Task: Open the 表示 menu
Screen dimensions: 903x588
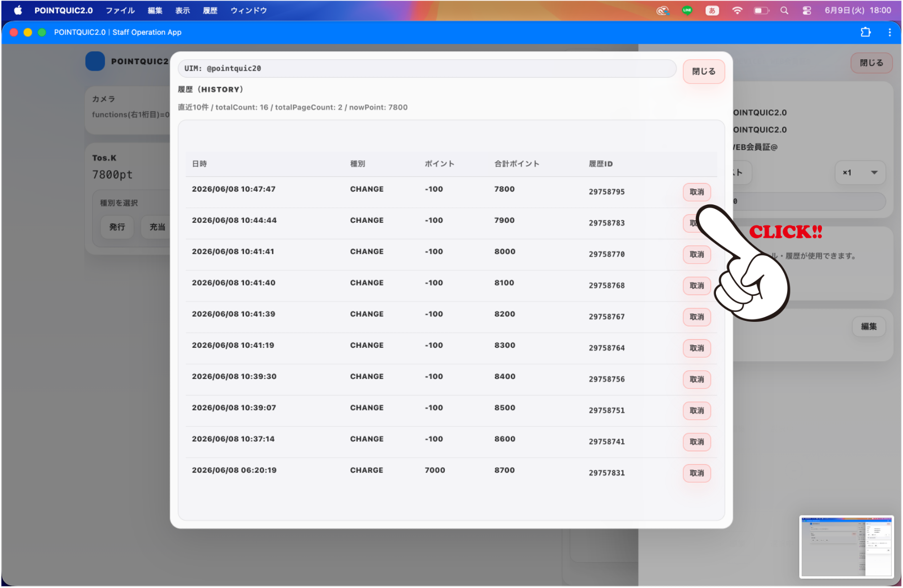Action: (183, 10)
